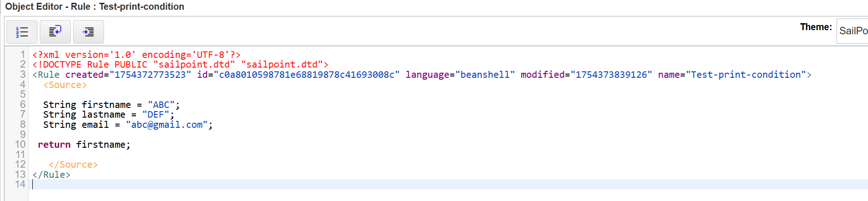
Task: Click the opening <Source> tag
Action: [65, 85]
